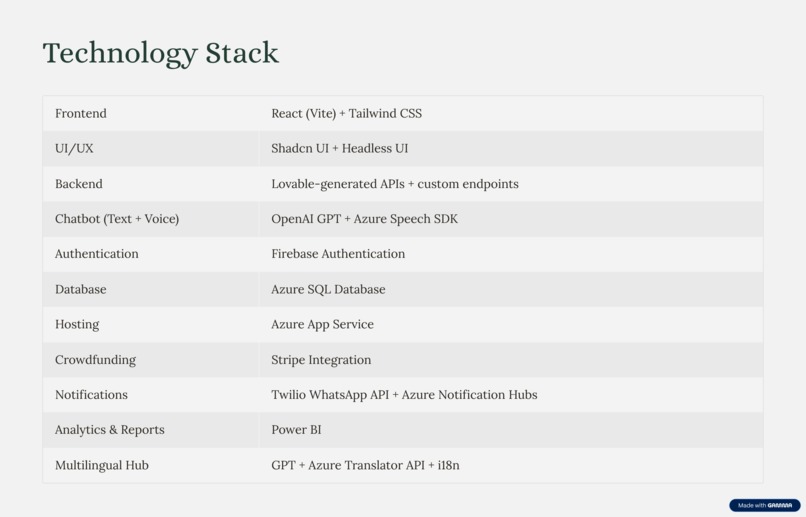
Task: Select the "Crowdfunding" row label
Action: 95,360
